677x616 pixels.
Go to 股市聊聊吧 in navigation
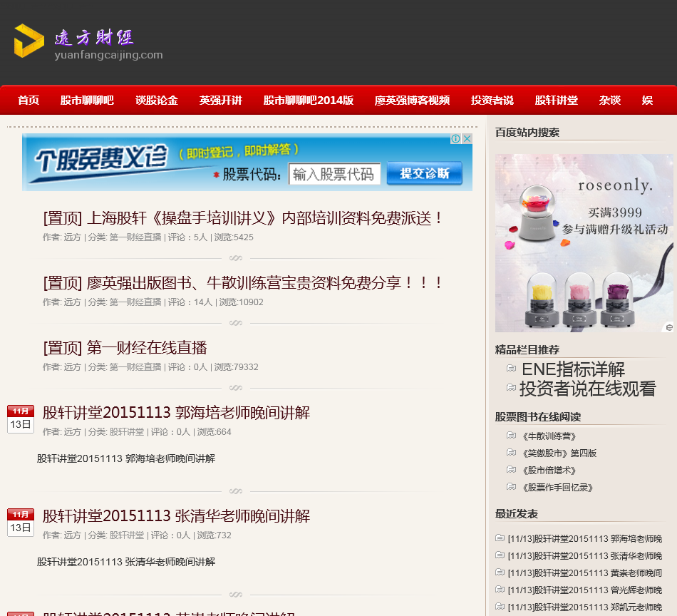click(87, 101)
